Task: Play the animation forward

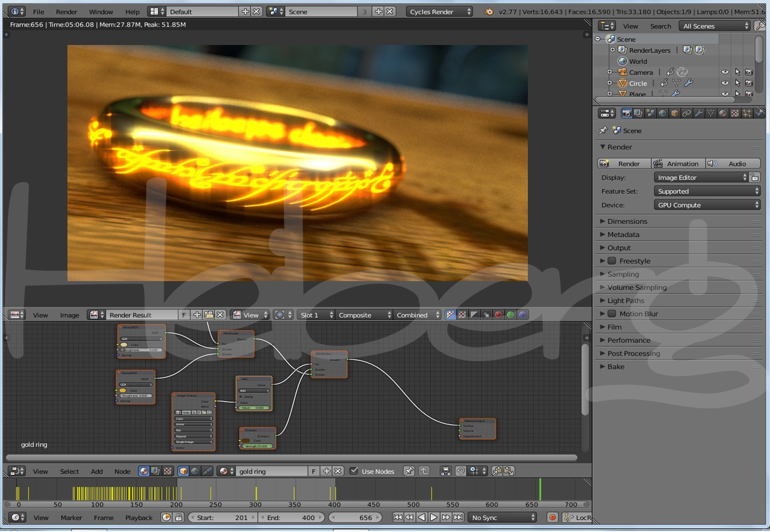Action: point(433,517)
